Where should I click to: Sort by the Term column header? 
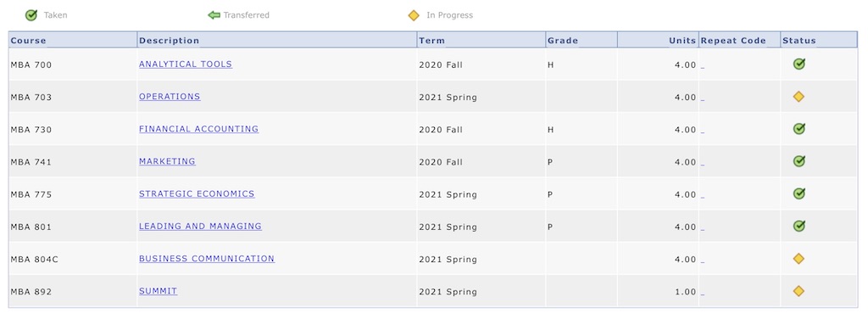tap(431, 41)
